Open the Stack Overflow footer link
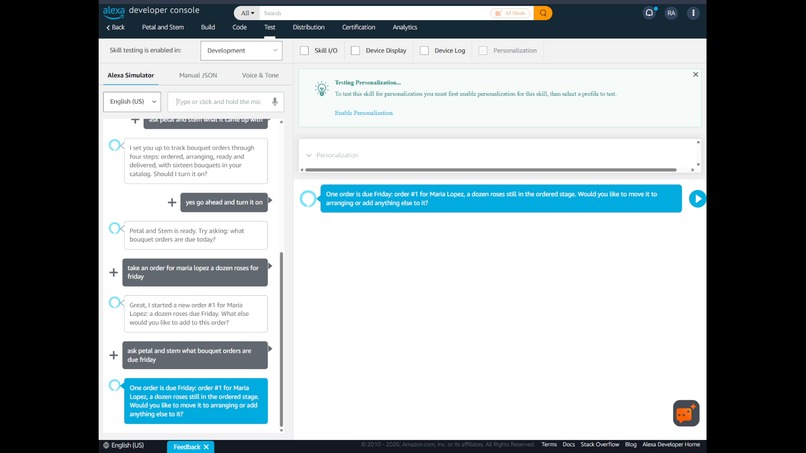 pyautogui.click(x=600, y=445)
